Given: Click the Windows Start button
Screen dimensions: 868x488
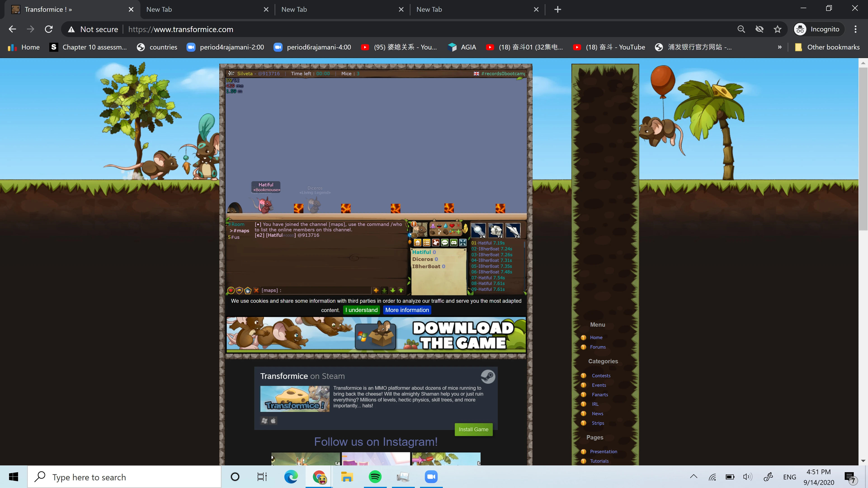Looking at the screenshot, I should (14, 477).
